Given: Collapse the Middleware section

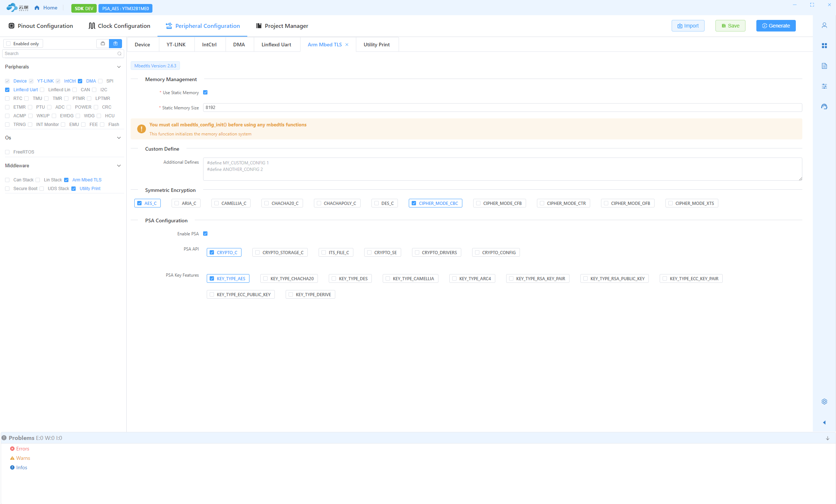Looking at the screenshot, I should tap(119, 165).
